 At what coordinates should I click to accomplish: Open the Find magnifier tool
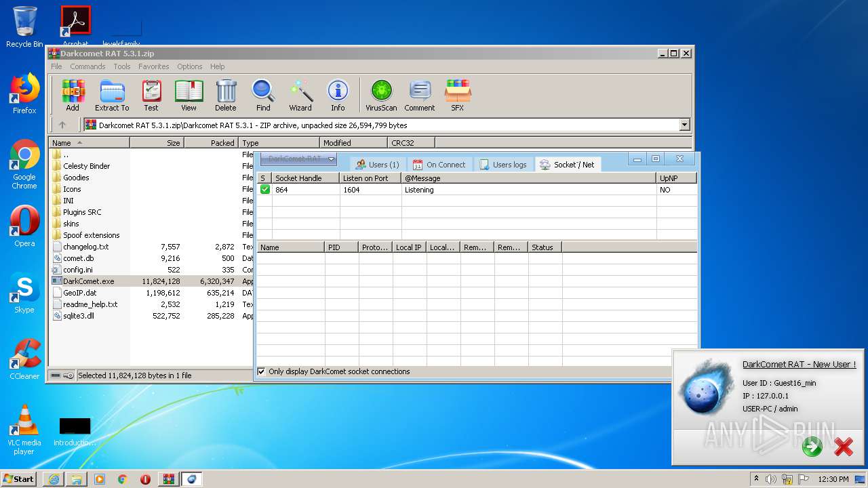[x=263, y=96]
